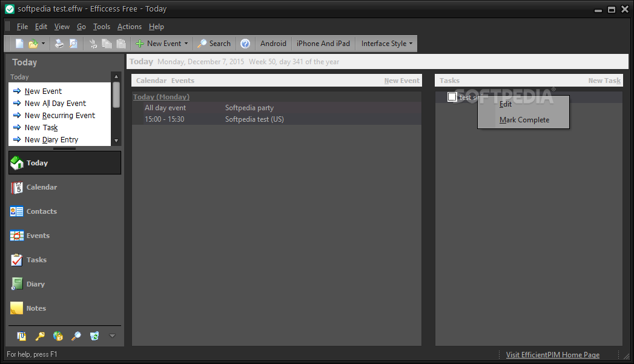
Task: Click the print preview icon in toolbar
Action: (x=73, y=44)
